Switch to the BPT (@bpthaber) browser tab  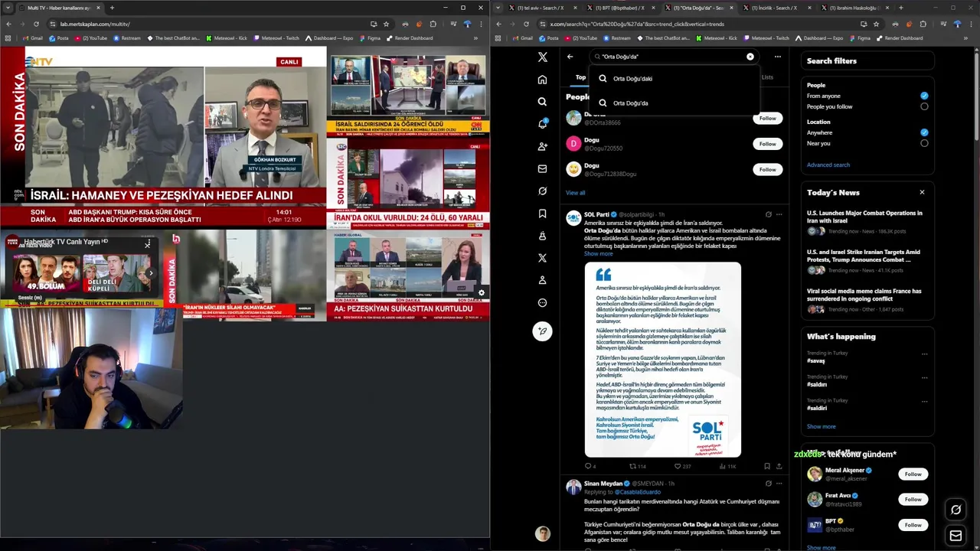tap(620, 8)
